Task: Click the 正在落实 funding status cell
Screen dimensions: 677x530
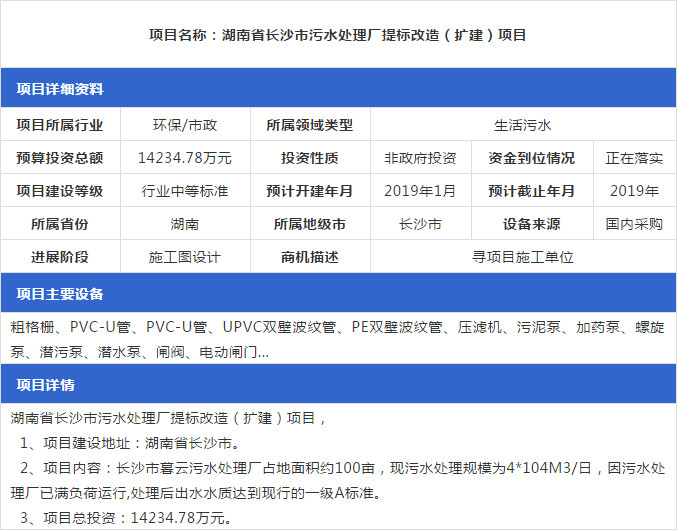Action: coord(634,158)
